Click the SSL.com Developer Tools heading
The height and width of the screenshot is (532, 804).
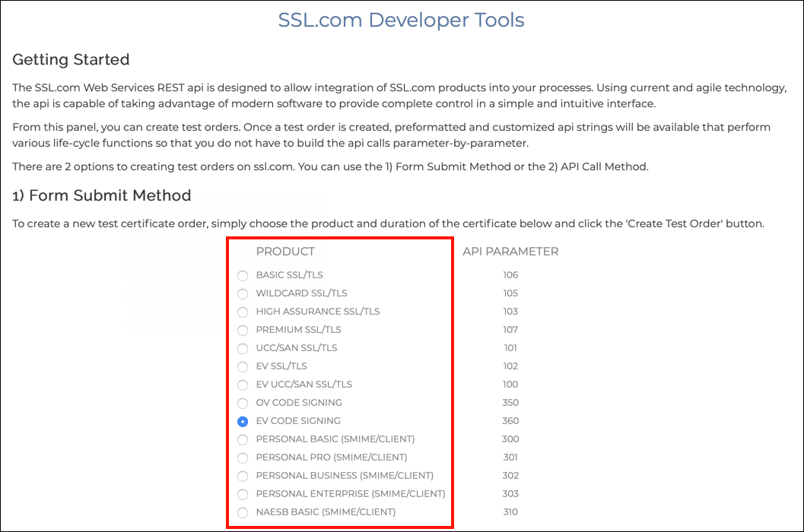(401, 20)
